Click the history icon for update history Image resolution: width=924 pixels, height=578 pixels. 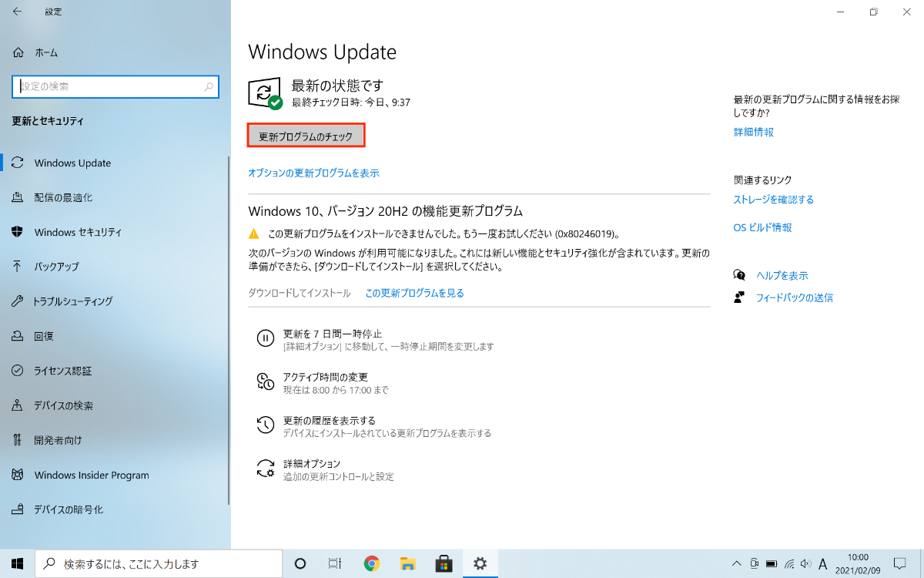(x=265, y=424)
